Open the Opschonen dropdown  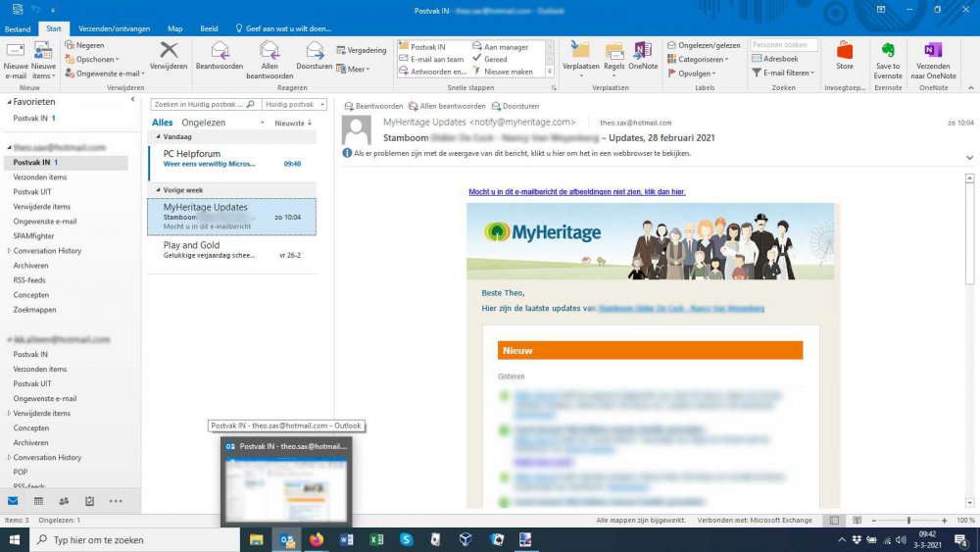92,60
